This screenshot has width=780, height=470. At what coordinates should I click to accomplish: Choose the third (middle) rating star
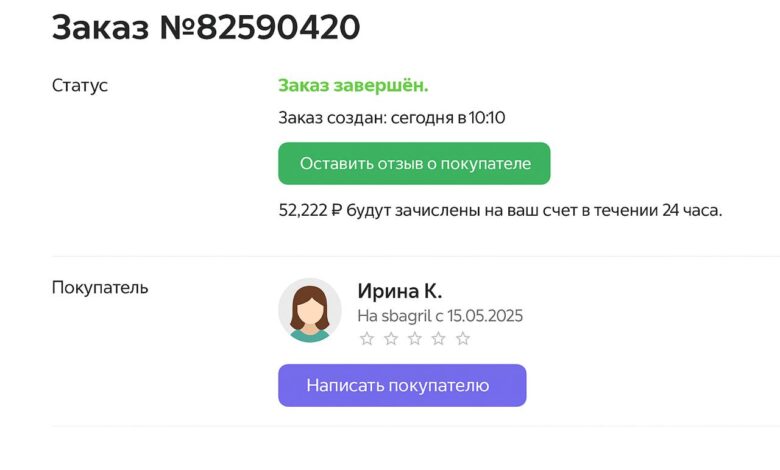(415, 339)
